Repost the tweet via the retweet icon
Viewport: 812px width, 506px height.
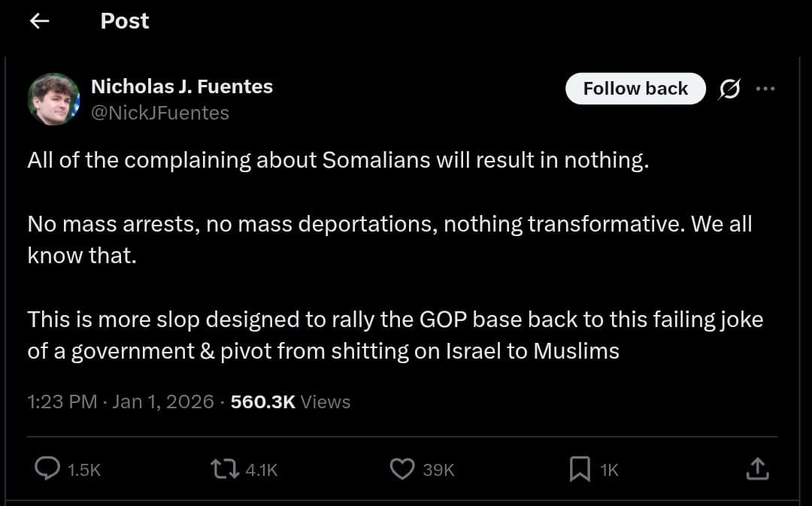[223, 469]
